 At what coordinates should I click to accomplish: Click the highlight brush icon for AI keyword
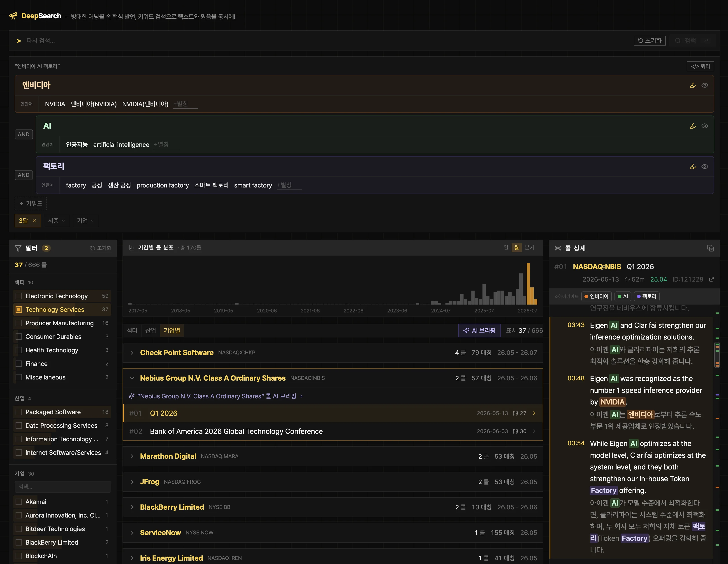pos(693,126)
